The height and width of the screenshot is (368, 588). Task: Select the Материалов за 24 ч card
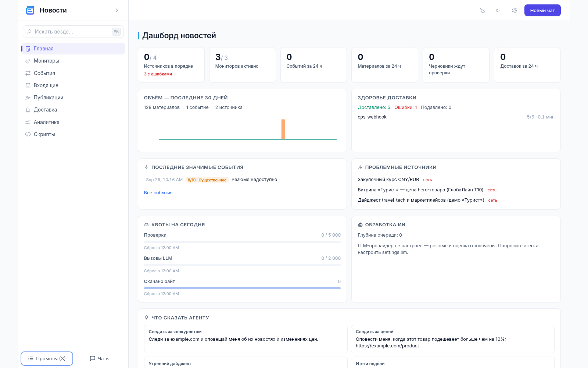pos(385,65)
